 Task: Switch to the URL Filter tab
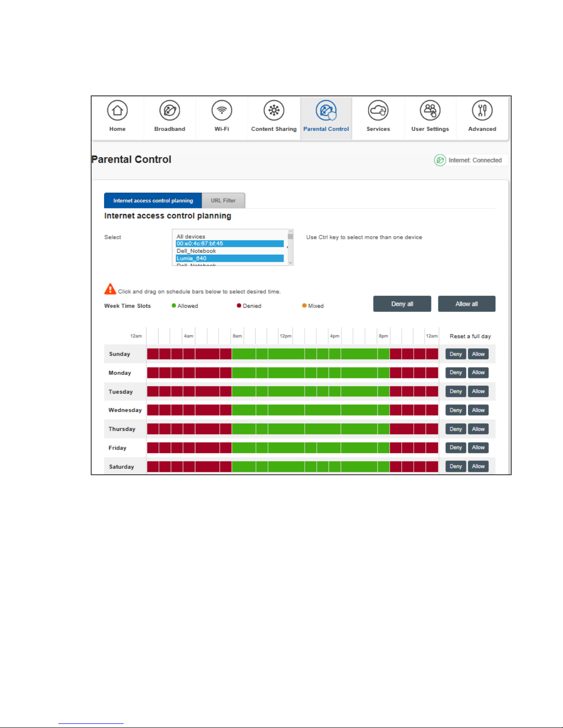point(223,201)
